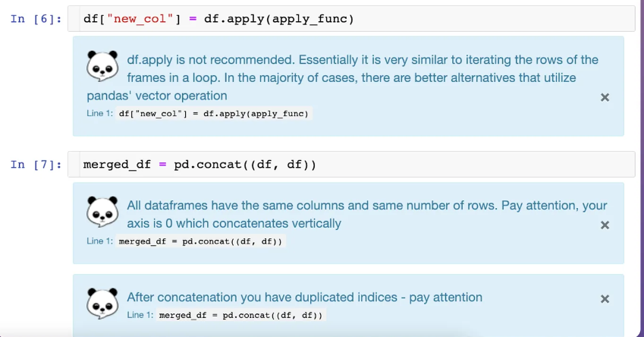
Task: Click the apply_func argument in cell 6
Action: pos(309,19)
